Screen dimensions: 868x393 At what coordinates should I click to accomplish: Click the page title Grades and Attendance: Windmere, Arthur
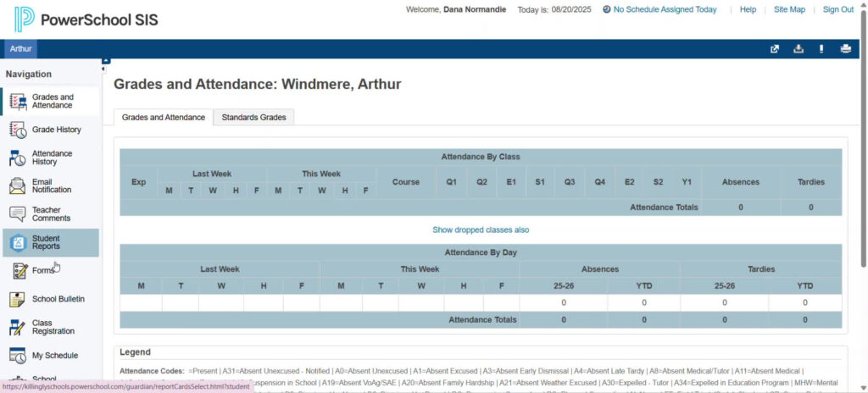(258, 84)
